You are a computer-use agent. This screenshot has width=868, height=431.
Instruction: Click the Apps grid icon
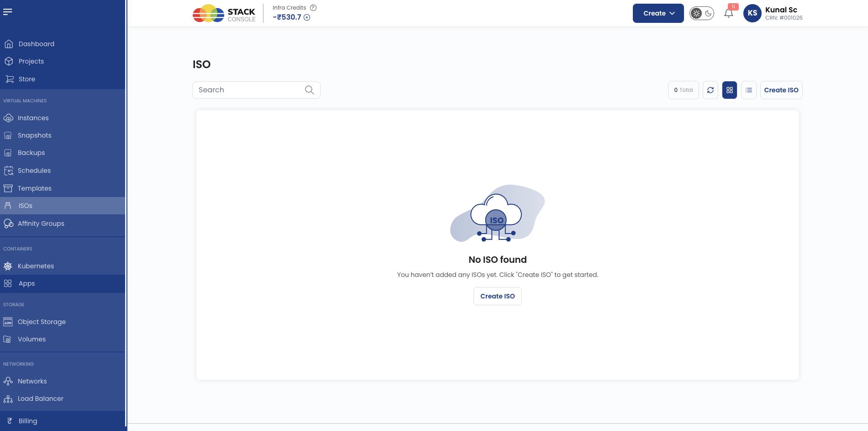8,283
